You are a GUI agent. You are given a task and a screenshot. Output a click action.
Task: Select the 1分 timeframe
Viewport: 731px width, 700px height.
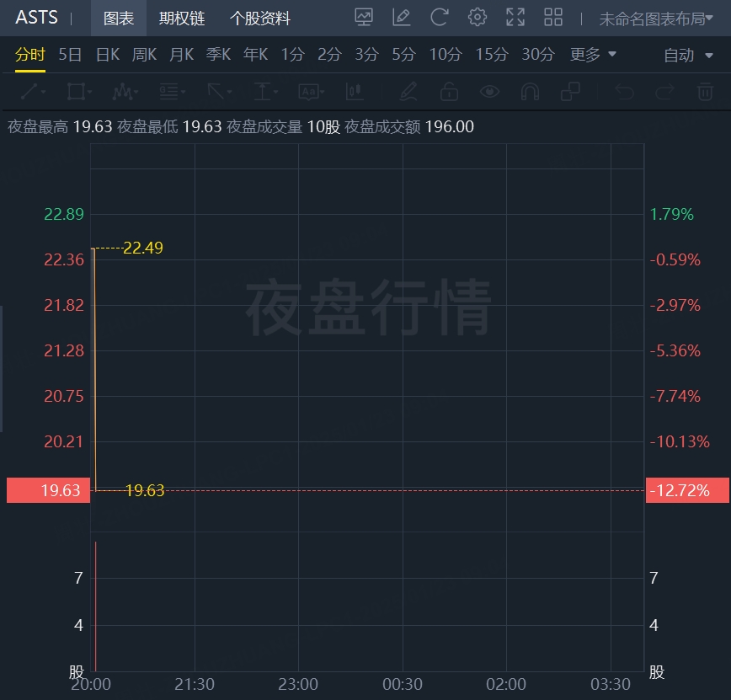click(x=292, y=55)
